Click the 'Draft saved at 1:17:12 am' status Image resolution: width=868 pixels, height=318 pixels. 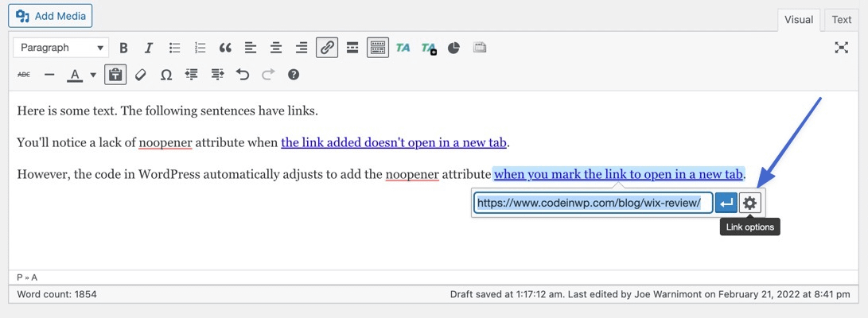pyautogui.click(x=505, y=294)
